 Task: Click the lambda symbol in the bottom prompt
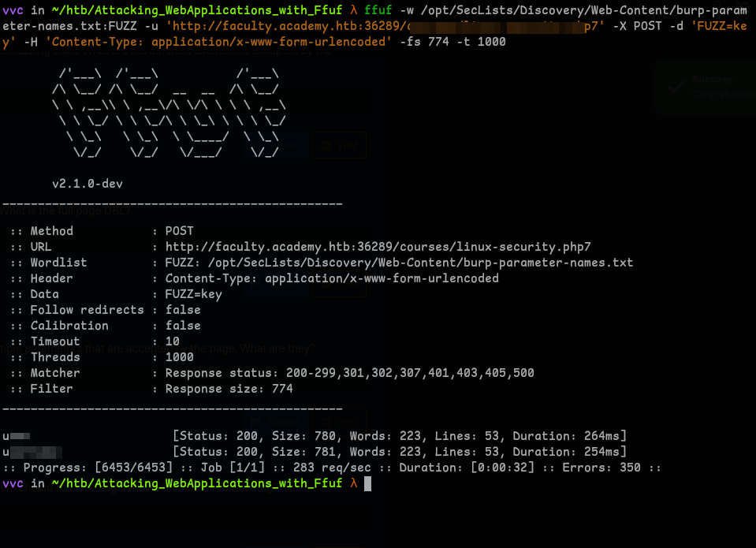(354, 483)
